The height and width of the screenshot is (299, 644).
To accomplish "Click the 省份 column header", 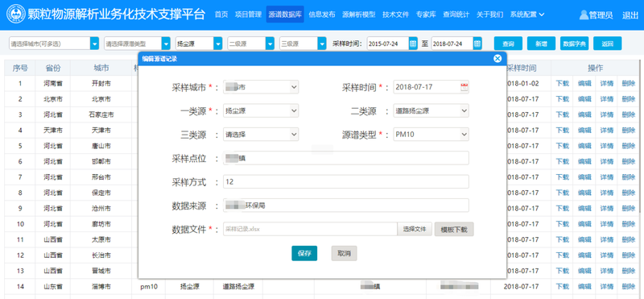I will pos(53,68).
